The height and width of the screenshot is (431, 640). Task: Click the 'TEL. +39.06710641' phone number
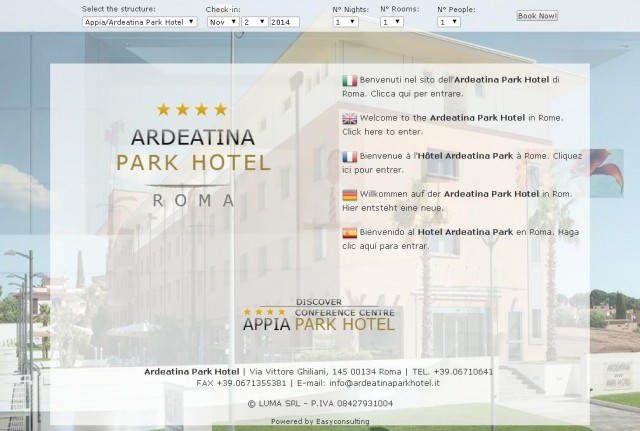pyautogui.click(x=453, y=372)
